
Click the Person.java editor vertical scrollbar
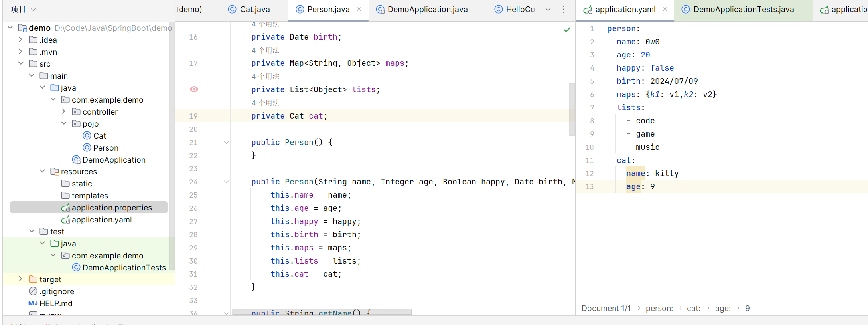[x=572, y=110]
